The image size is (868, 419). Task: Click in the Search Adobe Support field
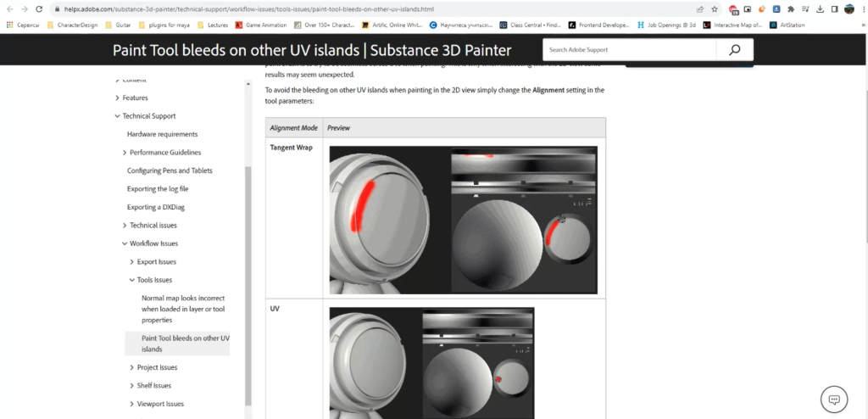tap(629, 50)
